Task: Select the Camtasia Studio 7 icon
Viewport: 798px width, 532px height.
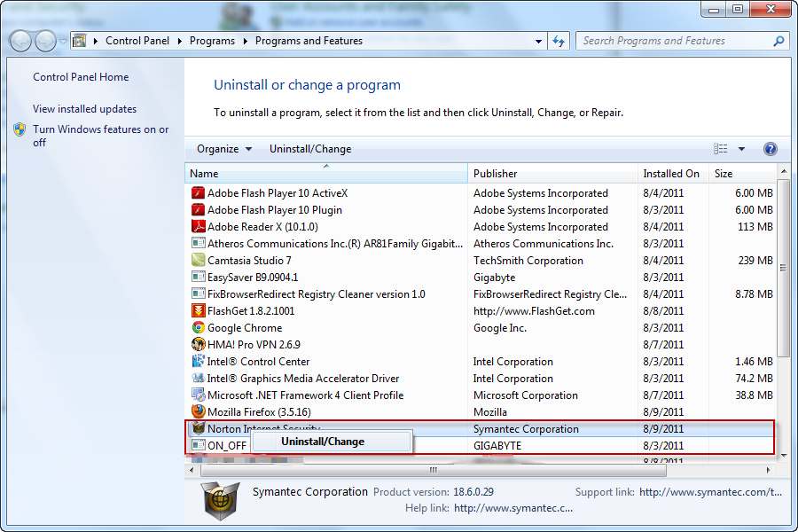Action: [x=198, y=260]
